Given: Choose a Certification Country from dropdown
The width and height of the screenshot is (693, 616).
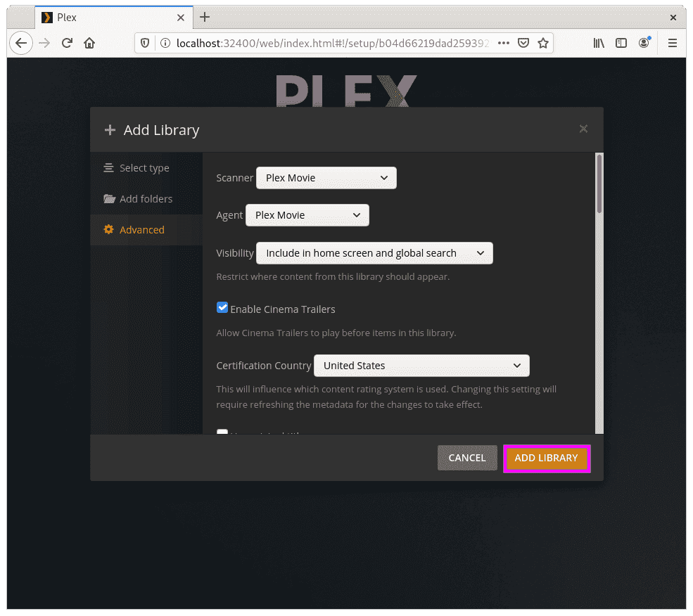Looking at the screenshot, I should (421, 366).
